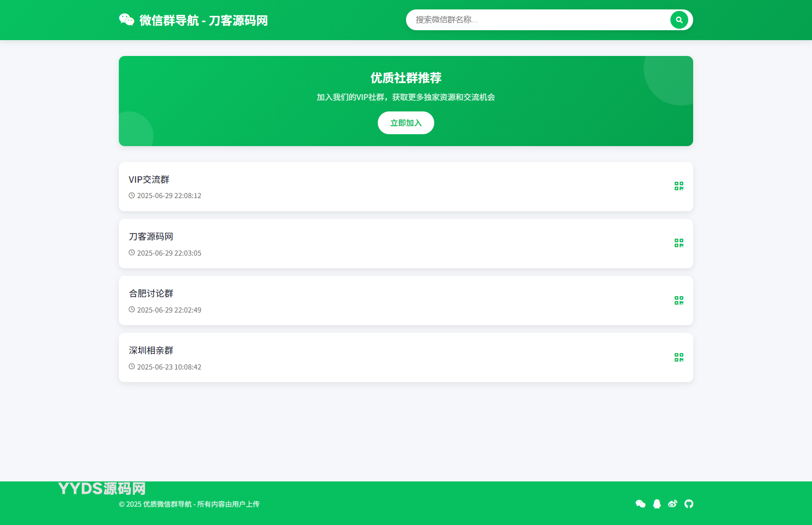Image resolution: width=812 pixels, height=525 pixels.
Task: Open the VIP交流群 group entry
Action: (x=149, y=179)
